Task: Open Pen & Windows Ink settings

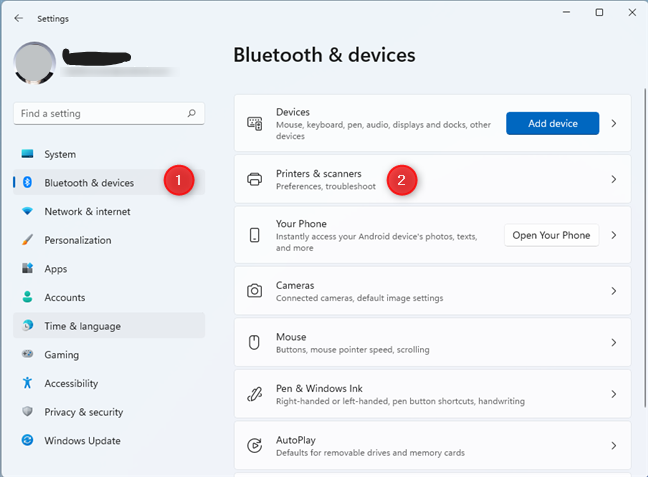Action: pos(433,394)
